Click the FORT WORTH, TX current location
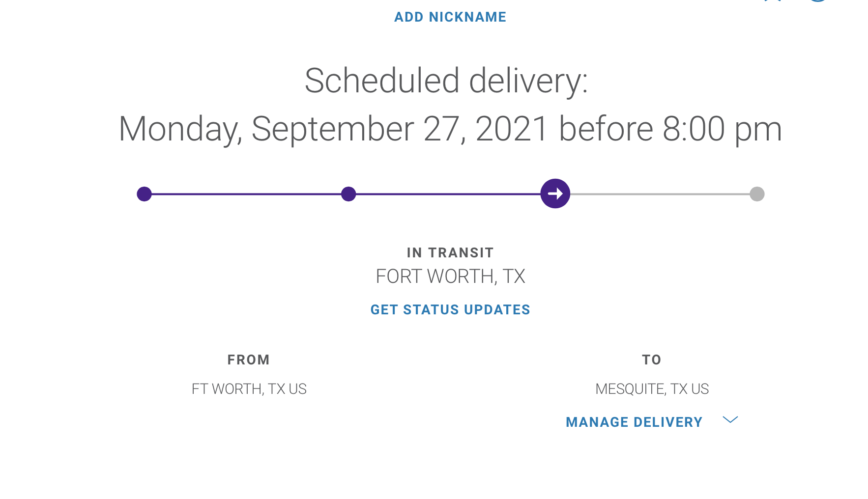The height and width of the screenshot is (499, 868). pos(450,277)
